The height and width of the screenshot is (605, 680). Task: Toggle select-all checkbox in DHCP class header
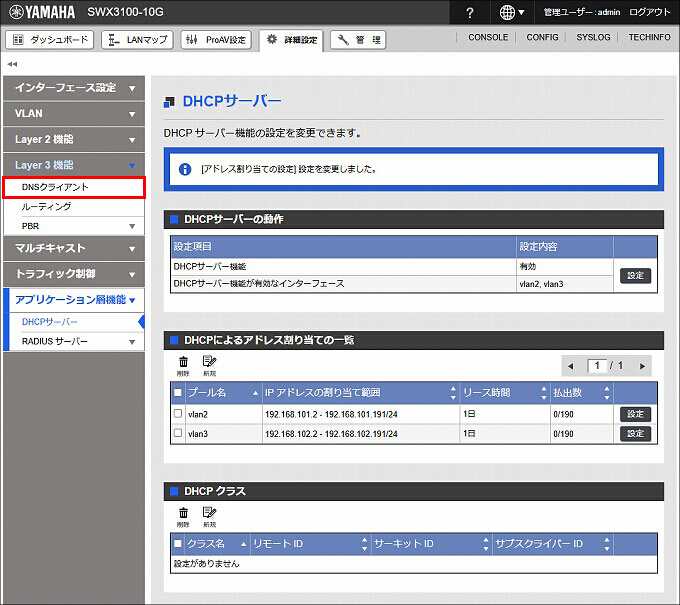tap(178, 544)
